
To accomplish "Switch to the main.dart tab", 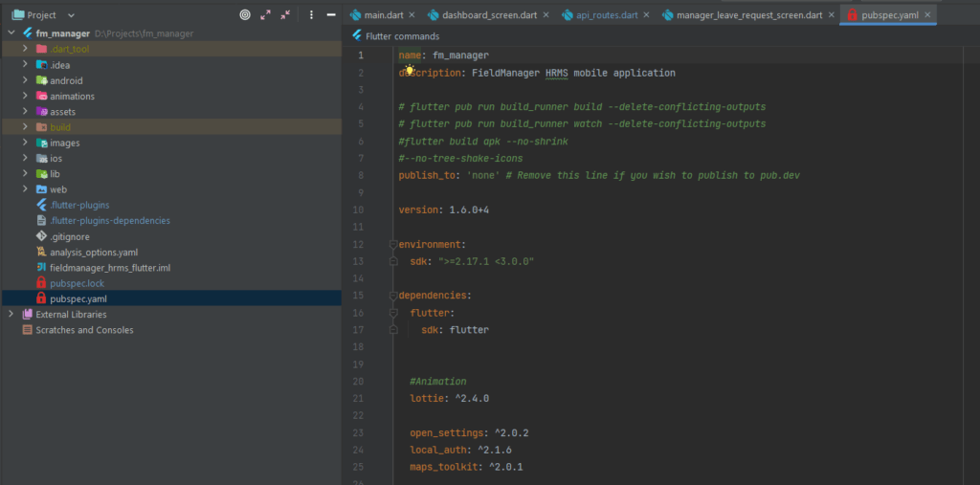I will [x=382, y=14].
